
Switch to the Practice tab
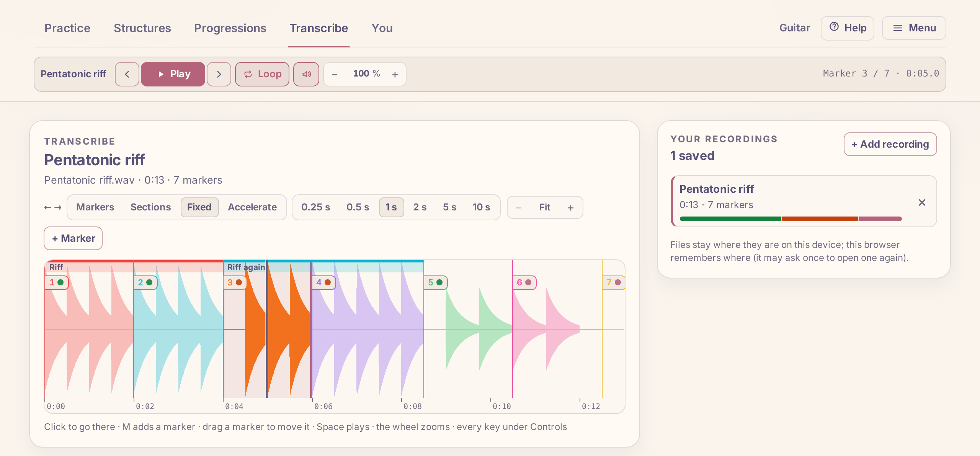click(67, 28)
